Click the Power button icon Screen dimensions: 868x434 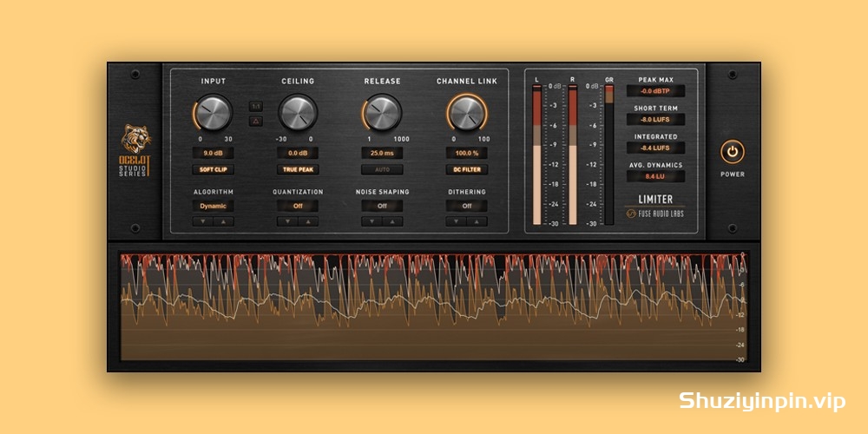(733, 152)
